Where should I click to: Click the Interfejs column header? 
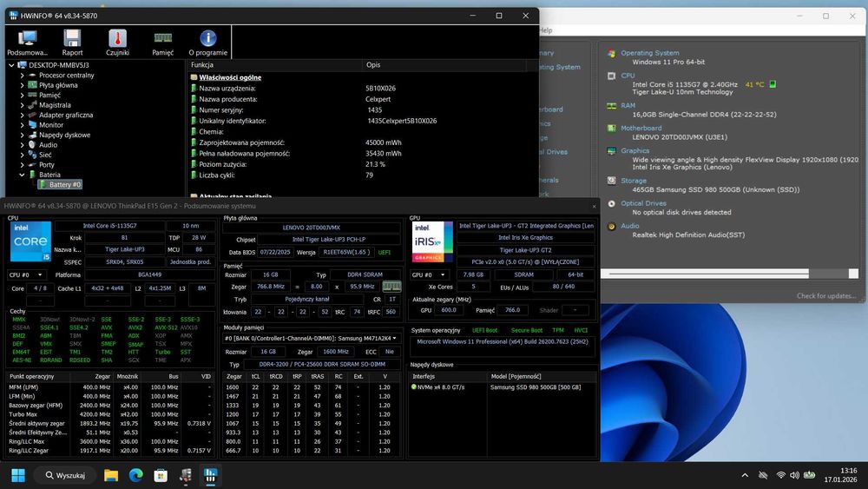[x=424, y=376]
